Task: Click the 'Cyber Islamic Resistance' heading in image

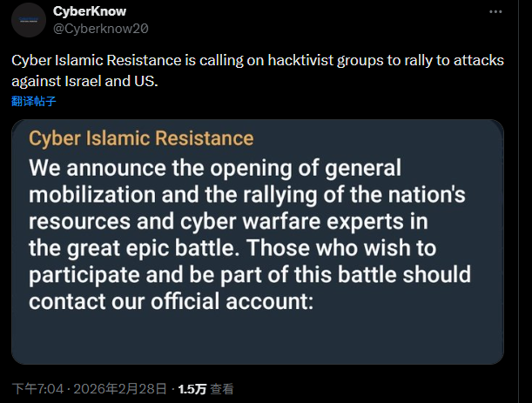Action: point(141,138)
